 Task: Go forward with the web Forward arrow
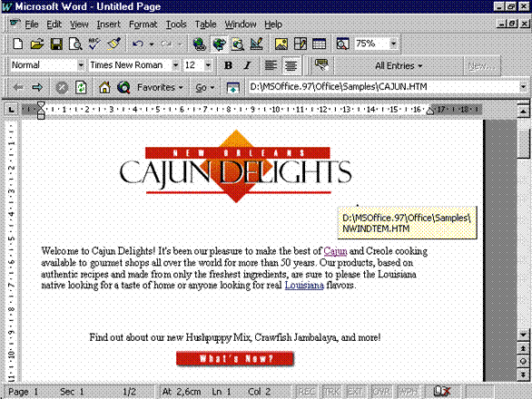click(x=37, y=87)
